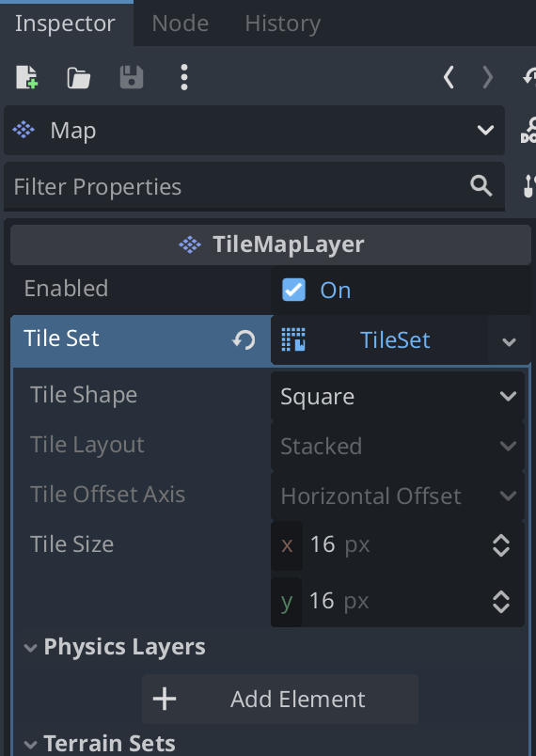The image size is (536, 756).
Task: Switch to the History tab
Action: (282, 24)
